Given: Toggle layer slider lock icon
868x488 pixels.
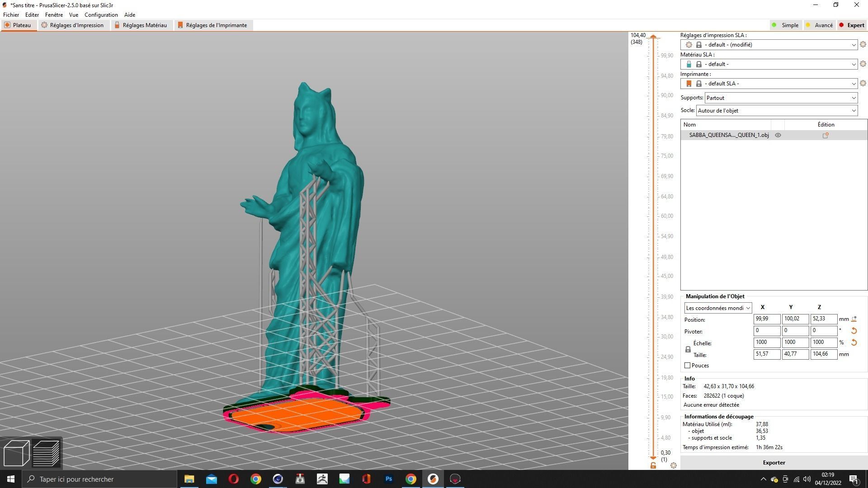Looking at the screenshot, I should [653, 465].
